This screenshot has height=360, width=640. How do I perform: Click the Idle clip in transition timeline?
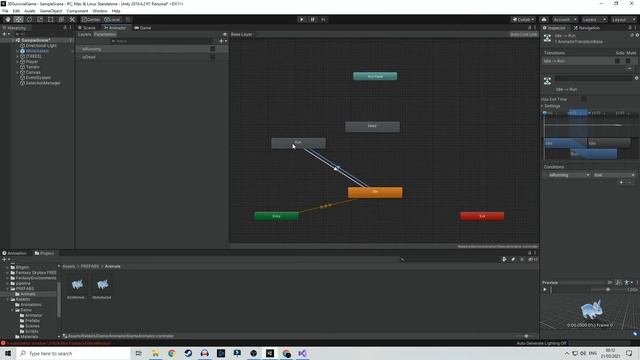[x=565, y=143]
